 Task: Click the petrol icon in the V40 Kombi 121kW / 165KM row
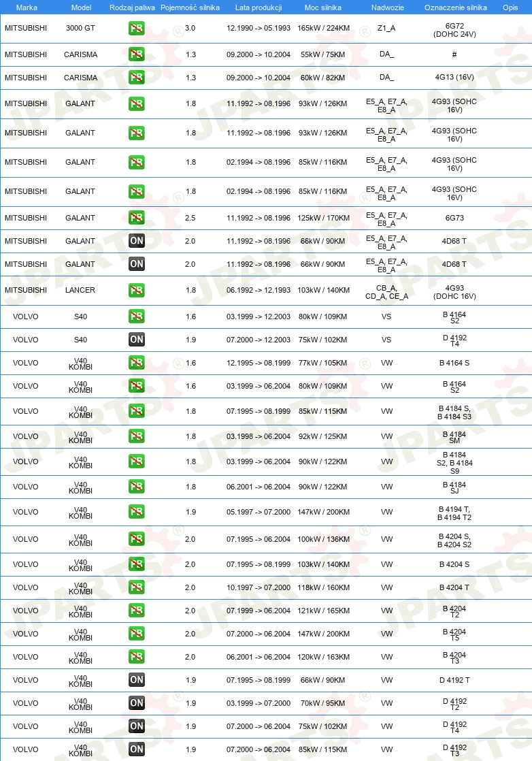pyautogui.click(x=136, y=611)
